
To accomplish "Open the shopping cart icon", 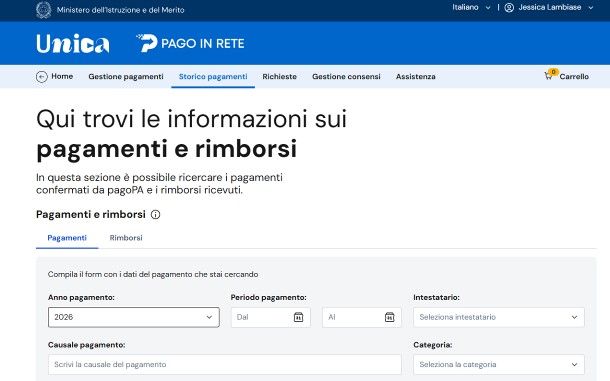I will coord(548,77).
